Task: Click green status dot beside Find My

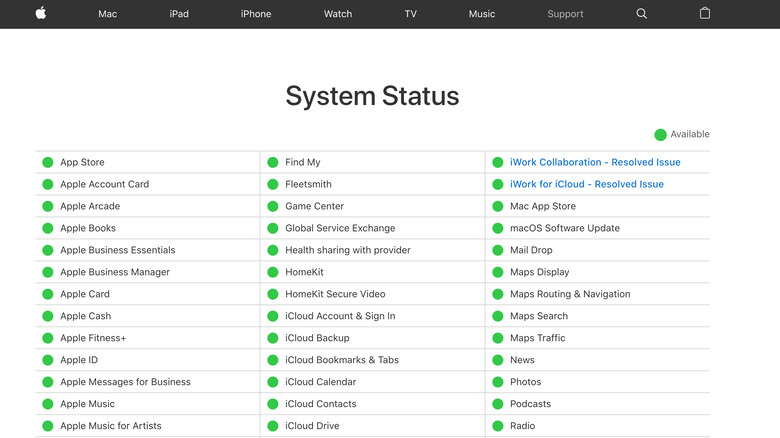Action: [x=273, y=162]
